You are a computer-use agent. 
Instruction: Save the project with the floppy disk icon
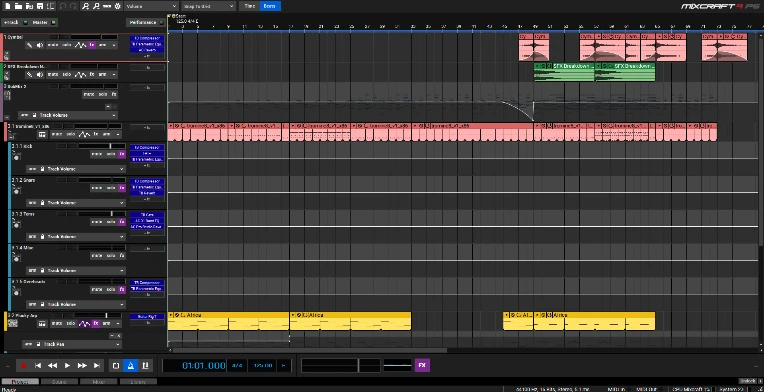pos(40,6)
